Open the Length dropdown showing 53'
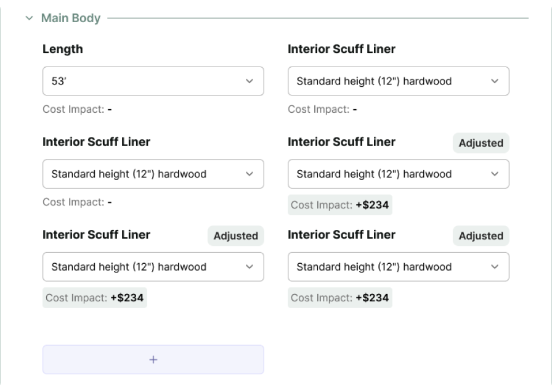Image resolution: width=552 pixels, height=392 pixels. pos(142,81)
